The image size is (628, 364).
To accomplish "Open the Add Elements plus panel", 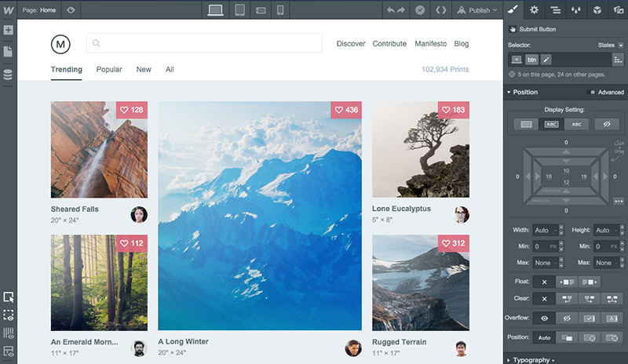I will [8, 31].
